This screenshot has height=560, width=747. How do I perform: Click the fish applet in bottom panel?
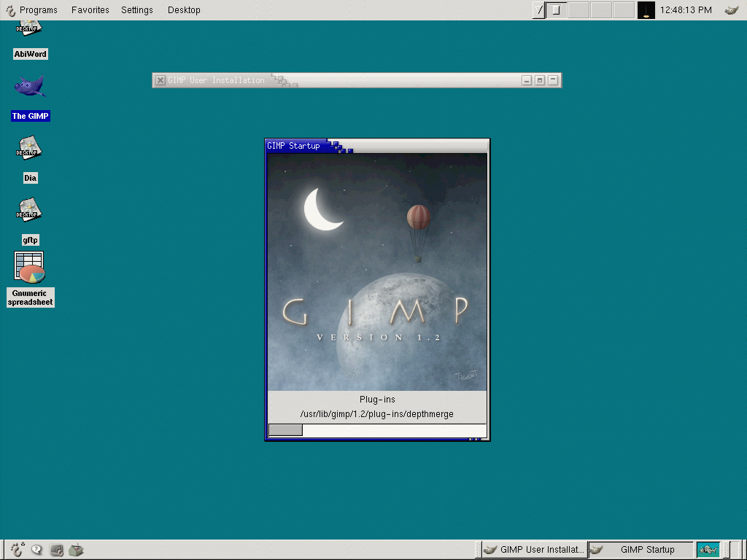708,550
